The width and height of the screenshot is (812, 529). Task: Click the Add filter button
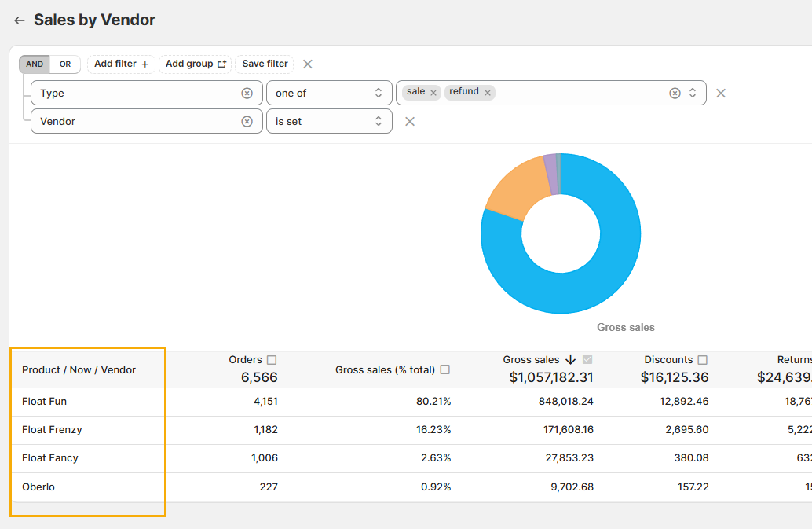[x=121, y=64]
